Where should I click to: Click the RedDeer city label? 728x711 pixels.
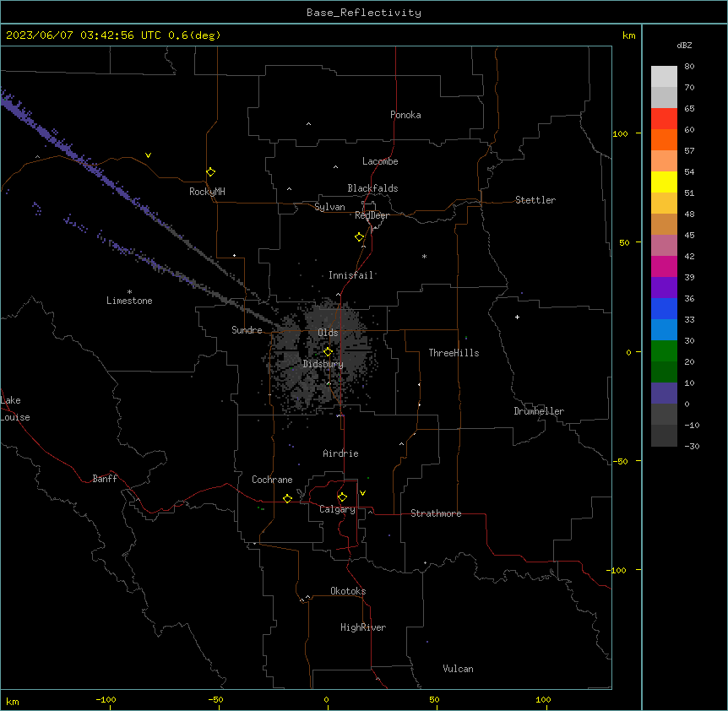tap(372, 215)
